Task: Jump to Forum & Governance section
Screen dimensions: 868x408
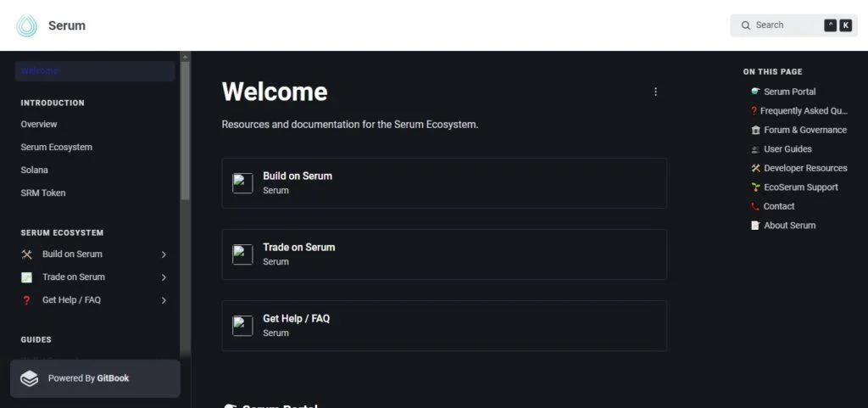Action: coord(804,130)
